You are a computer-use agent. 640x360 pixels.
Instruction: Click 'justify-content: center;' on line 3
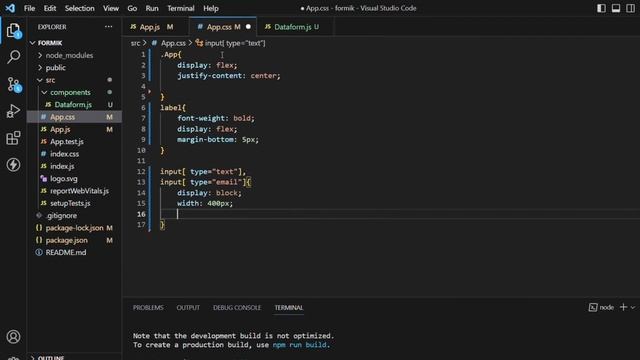point(229,76)
